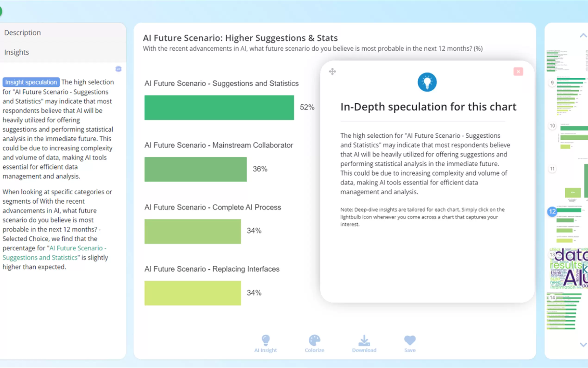Viewport: 588px width, 368px height.
Task: Click the blue lightbulb icon in popup
Action: pyautogui.click(x=427, y=82)
